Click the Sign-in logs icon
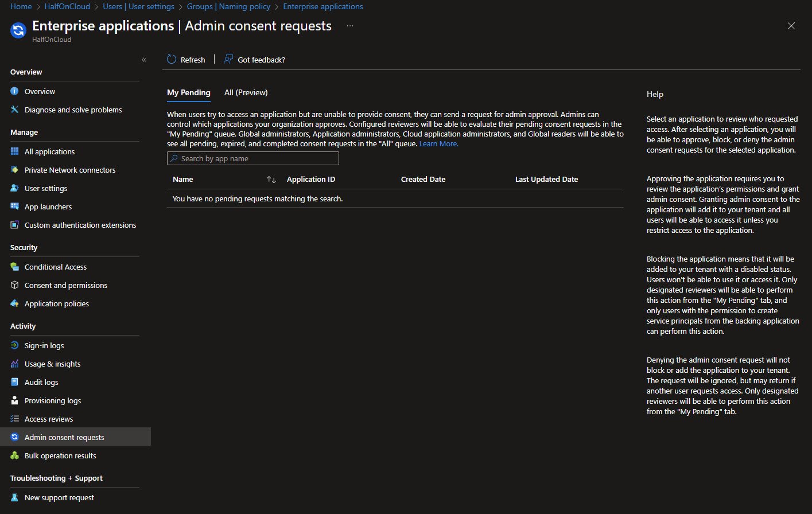 (x=15, y=345)
